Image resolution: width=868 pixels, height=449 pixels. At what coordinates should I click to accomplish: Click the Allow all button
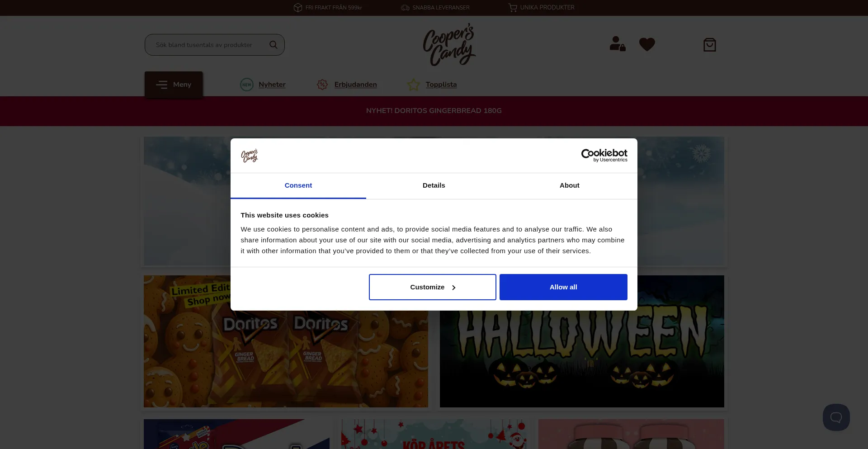[x=563, y=287]
